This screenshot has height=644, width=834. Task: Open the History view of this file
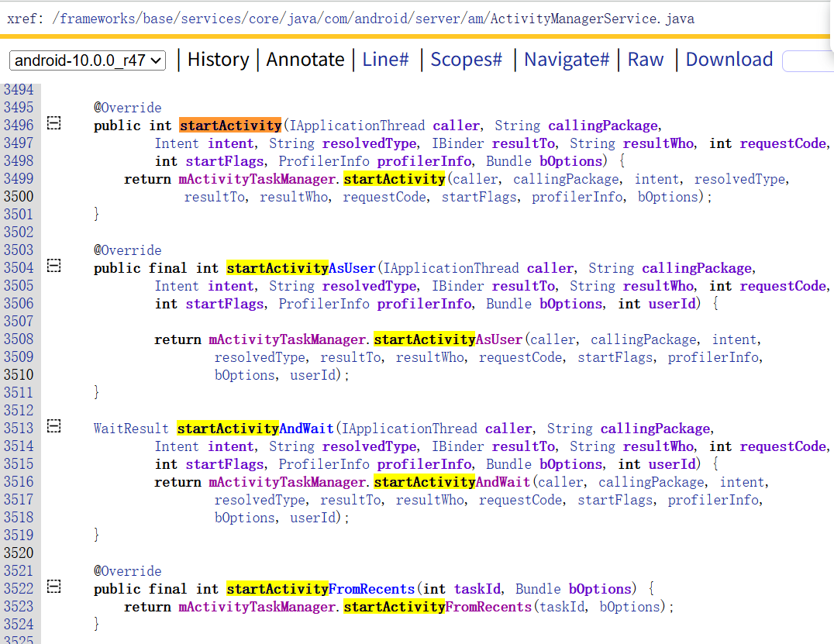tap(218, 60)
